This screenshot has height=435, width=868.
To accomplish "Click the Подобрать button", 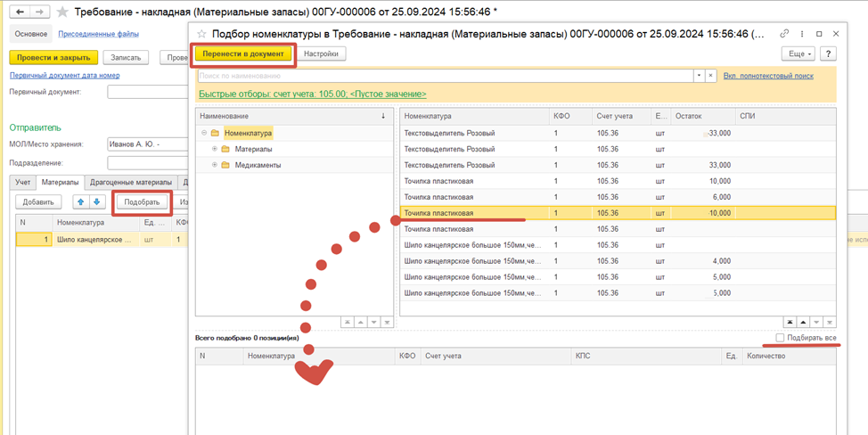I will click(x=143, y=202).
